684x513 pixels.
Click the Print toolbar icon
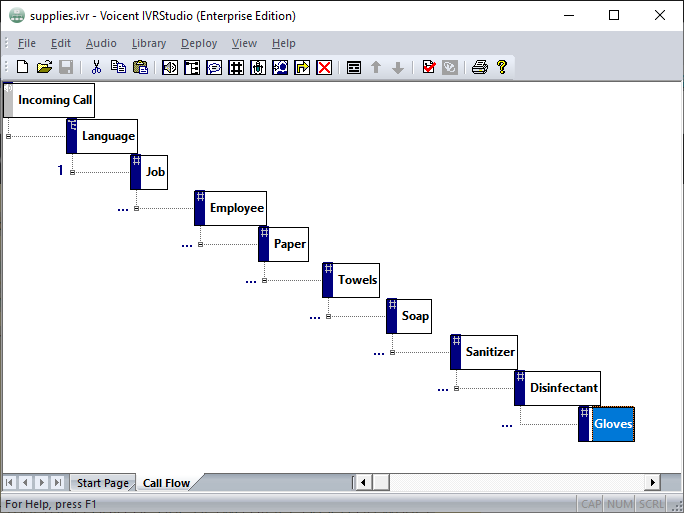480,67
